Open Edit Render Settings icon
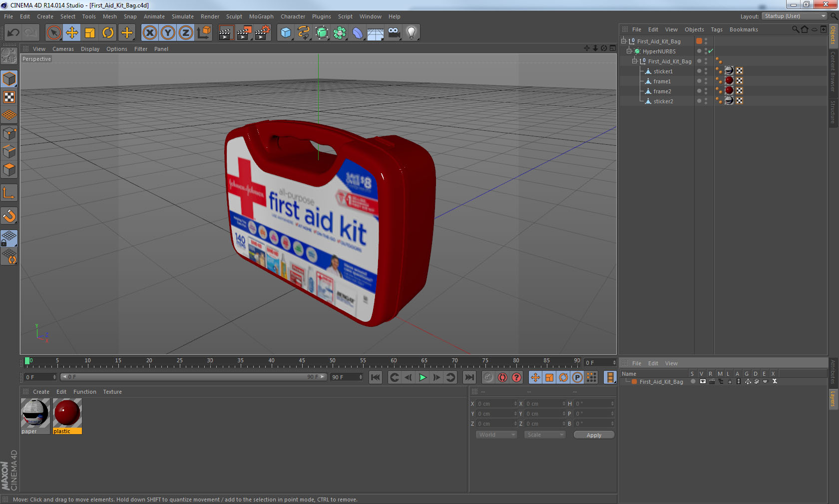Viewport: 839px width, 504px height. (x=263, y=33)
